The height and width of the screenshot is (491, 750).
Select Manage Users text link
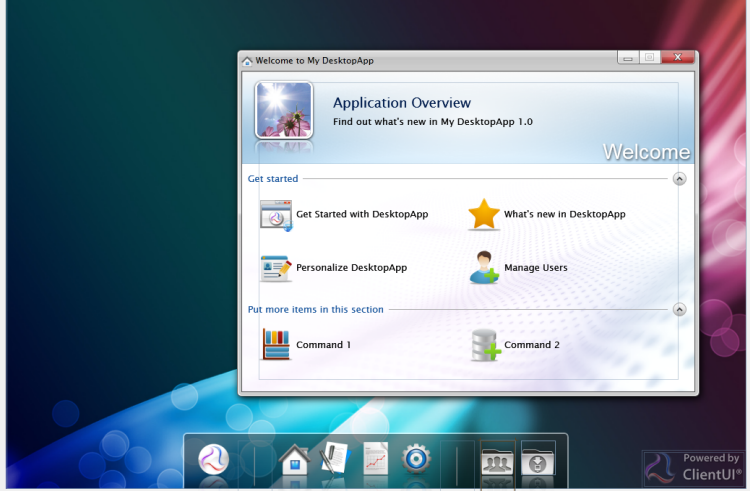(536, 268)
